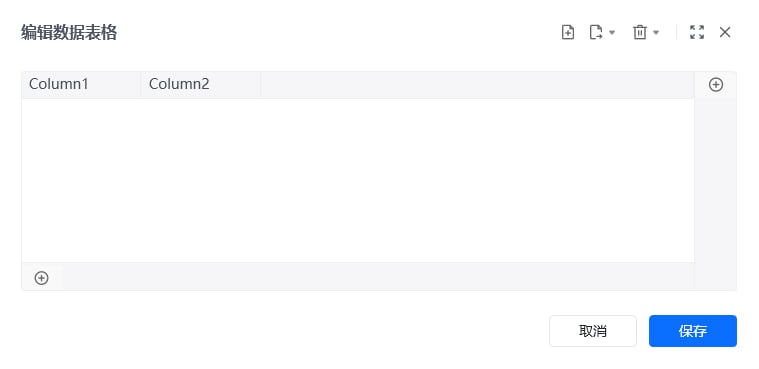
Task: Expand the export icon's dropdown arrow
Action: [x=612, y=32]
